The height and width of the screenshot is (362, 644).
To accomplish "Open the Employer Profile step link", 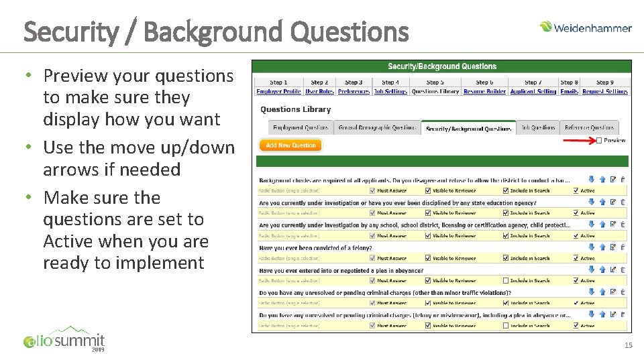I will pyautogui.click(x=278, y=91).
